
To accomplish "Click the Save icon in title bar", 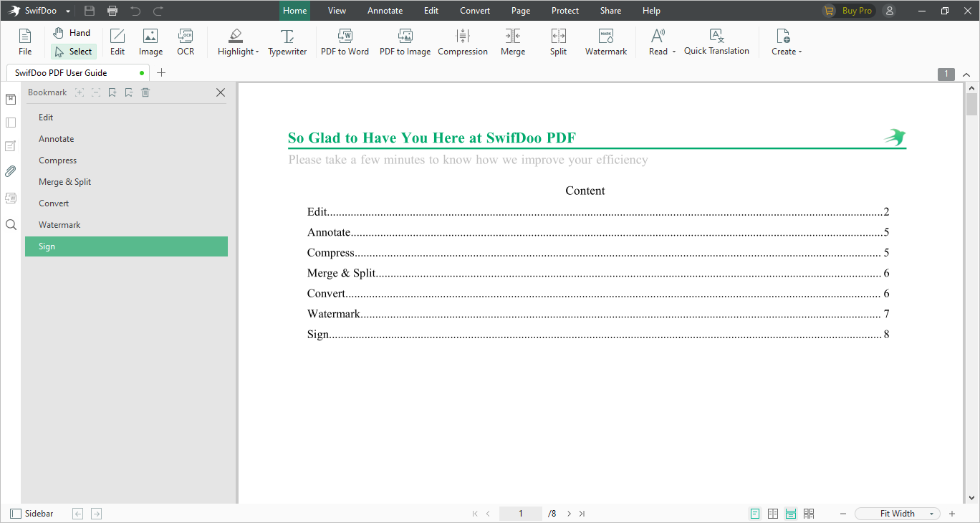I will 90,11.
